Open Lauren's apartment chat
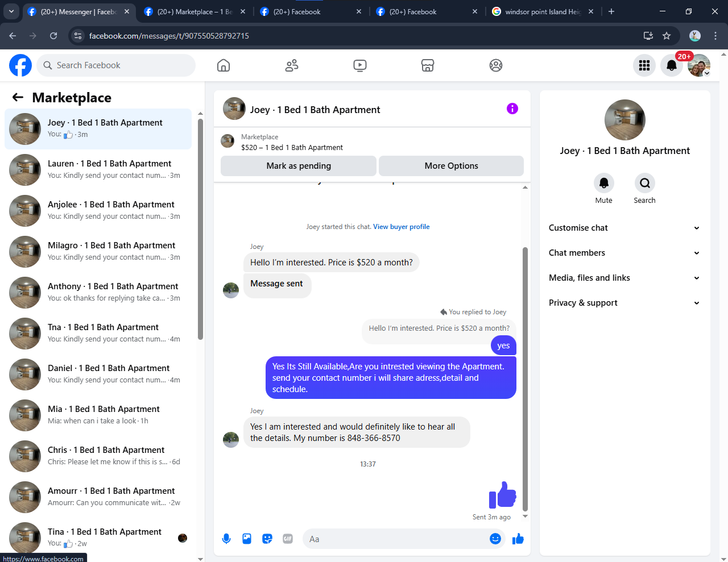 [x=98, y=170]
